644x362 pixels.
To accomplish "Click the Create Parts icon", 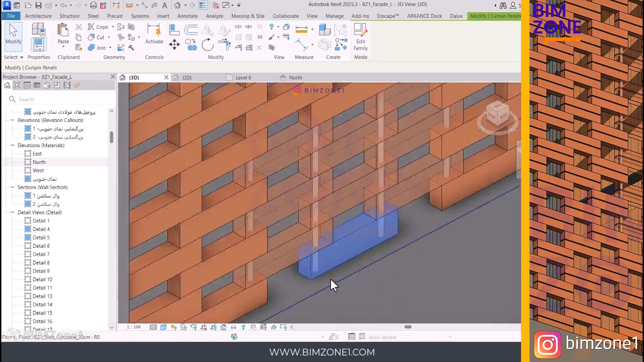I will coord(324,30).
